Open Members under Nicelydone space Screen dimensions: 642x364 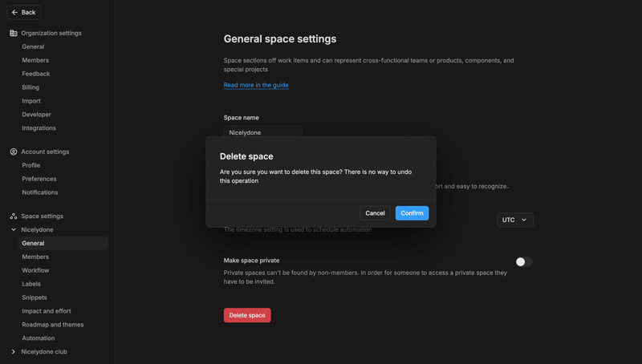[35, 257]
